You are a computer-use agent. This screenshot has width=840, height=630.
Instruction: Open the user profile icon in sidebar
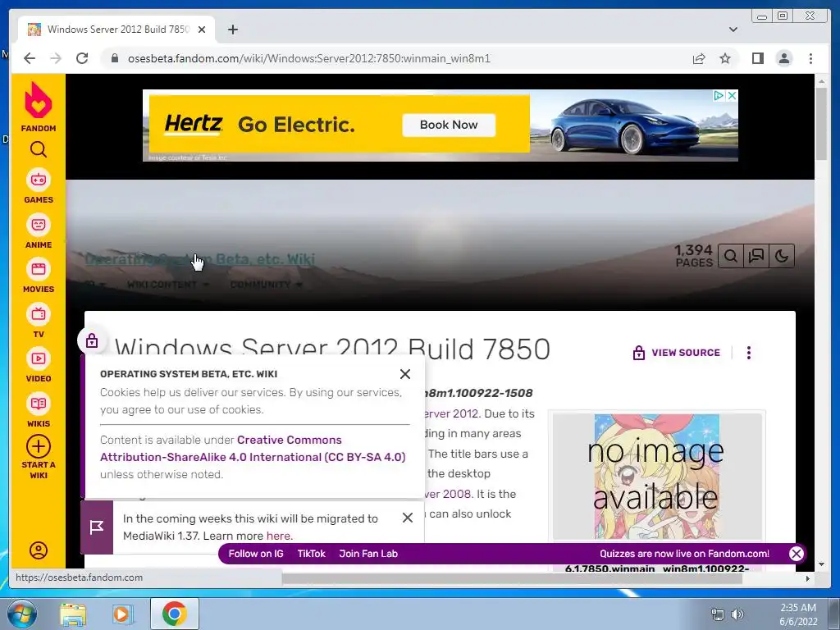tap(38, 550)
